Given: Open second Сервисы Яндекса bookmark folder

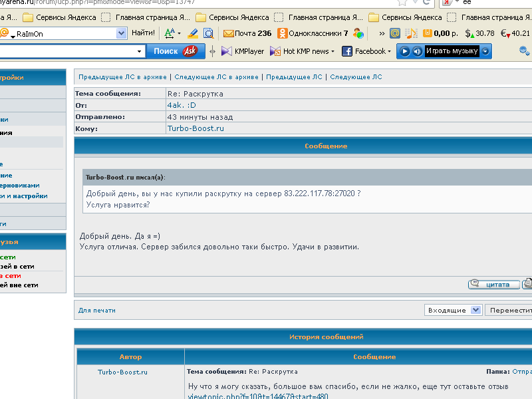Looking at the screenshot, I should click(232, 17).
